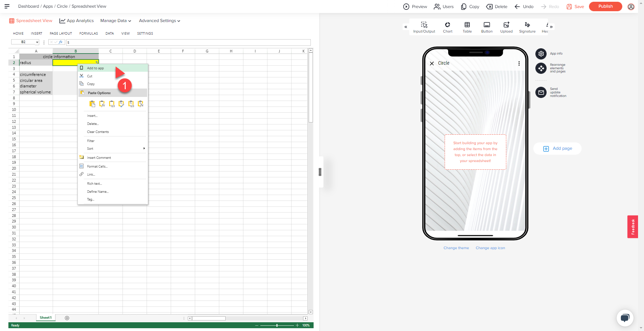Open the phone preview three-dot menu
Image resolution: width=644 pixels, height=331 pixels.
519,63
